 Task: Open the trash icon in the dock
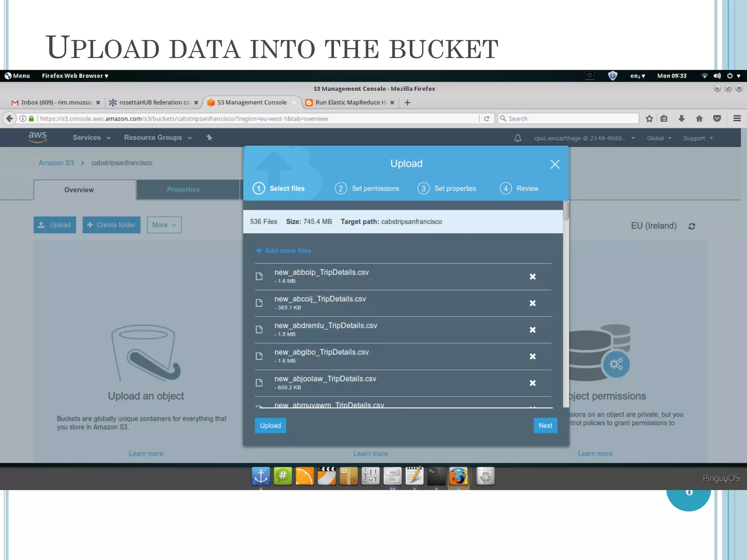pos(485,476)
